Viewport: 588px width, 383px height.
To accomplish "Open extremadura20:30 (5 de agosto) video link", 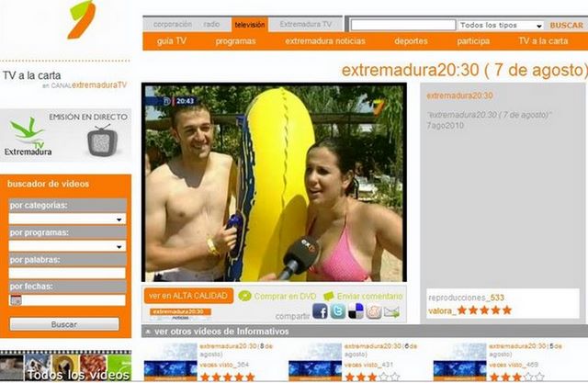I will click(x=526, y=350).
